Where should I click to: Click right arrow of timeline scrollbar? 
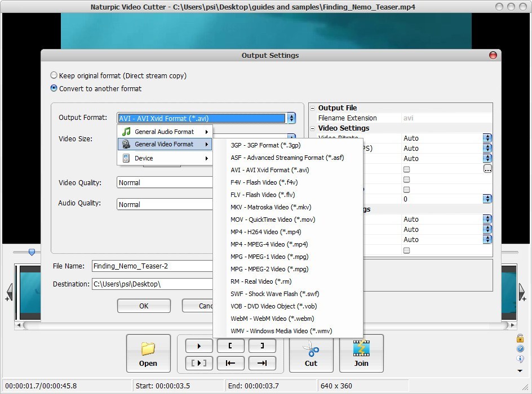point(513,325)
